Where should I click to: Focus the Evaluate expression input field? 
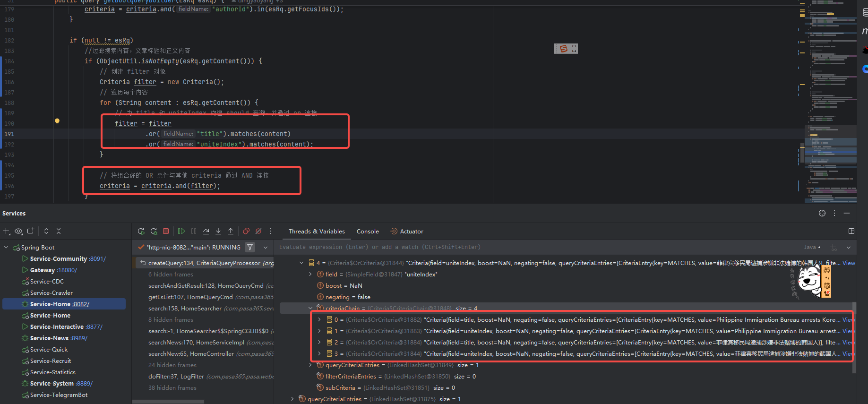(539, 247)
